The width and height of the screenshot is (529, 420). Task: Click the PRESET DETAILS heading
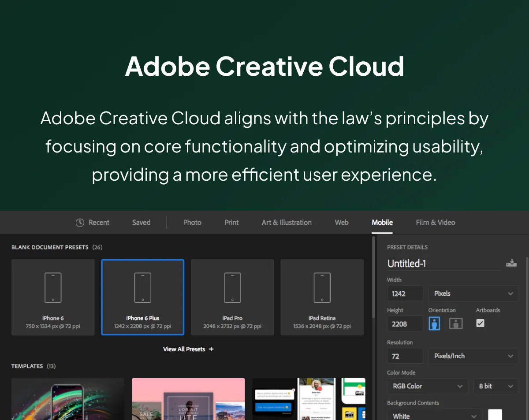point(407,247)
